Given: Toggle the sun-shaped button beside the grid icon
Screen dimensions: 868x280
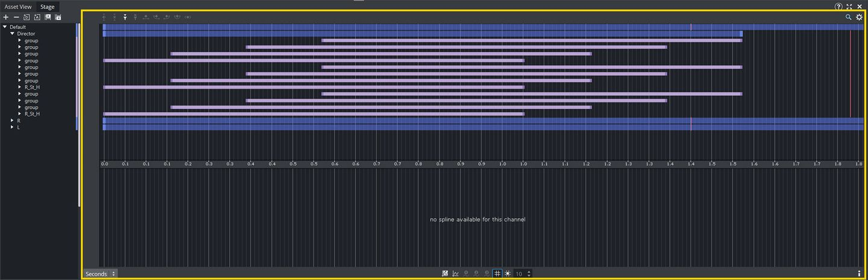Looking at the screenshot, I should pos(508,273).
